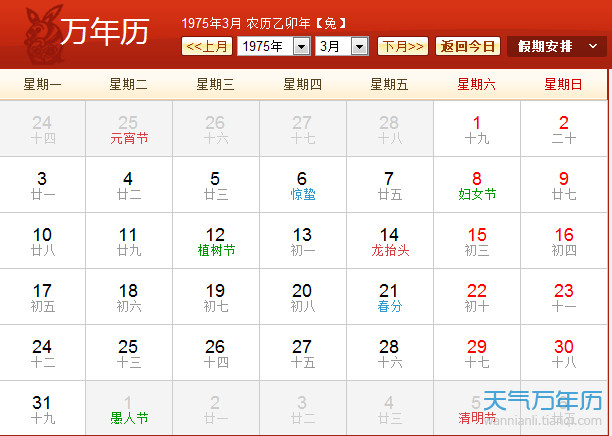This screenshot has height=436, width=612.
Task: Select March 3 (廿一)
Action: (42, 185)
